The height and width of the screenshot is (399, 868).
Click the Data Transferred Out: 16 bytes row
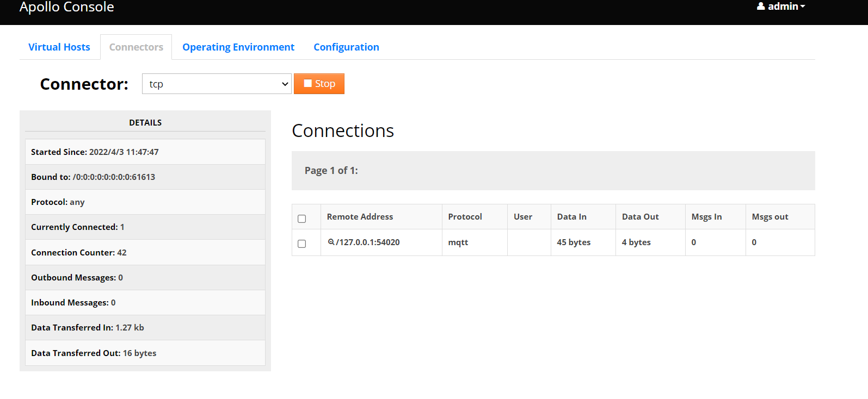pos(145,353)
